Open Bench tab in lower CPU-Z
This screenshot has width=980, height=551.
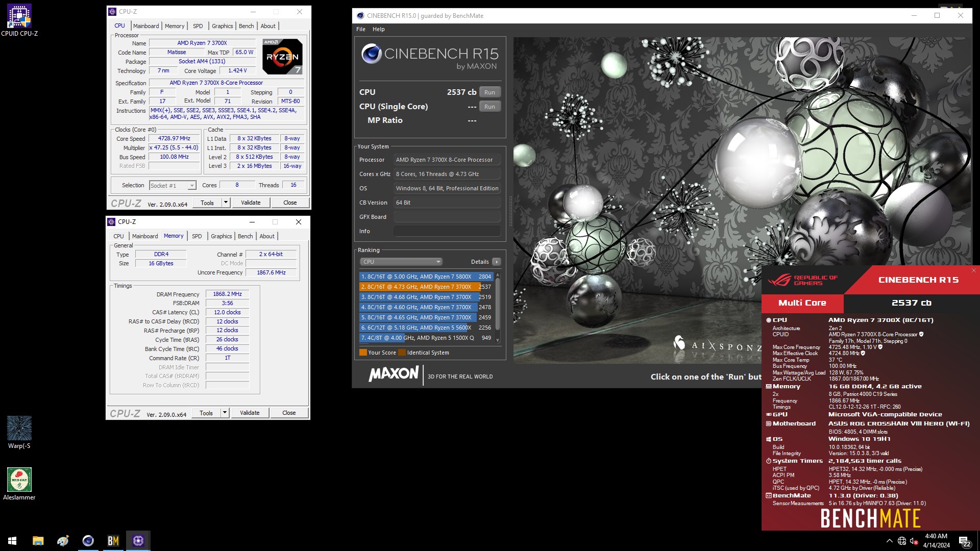(x=245, y=236)
